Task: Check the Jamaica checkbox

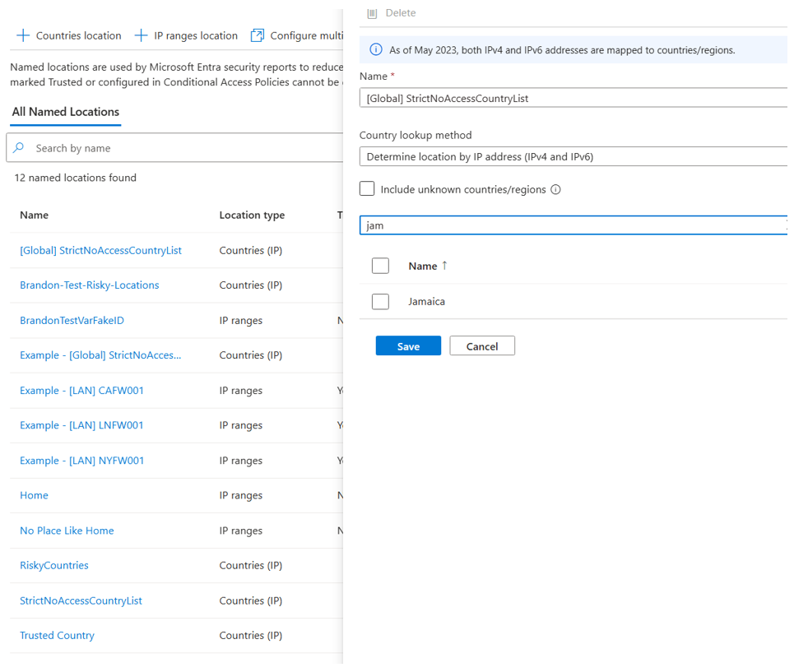Action: click(380, 301)
